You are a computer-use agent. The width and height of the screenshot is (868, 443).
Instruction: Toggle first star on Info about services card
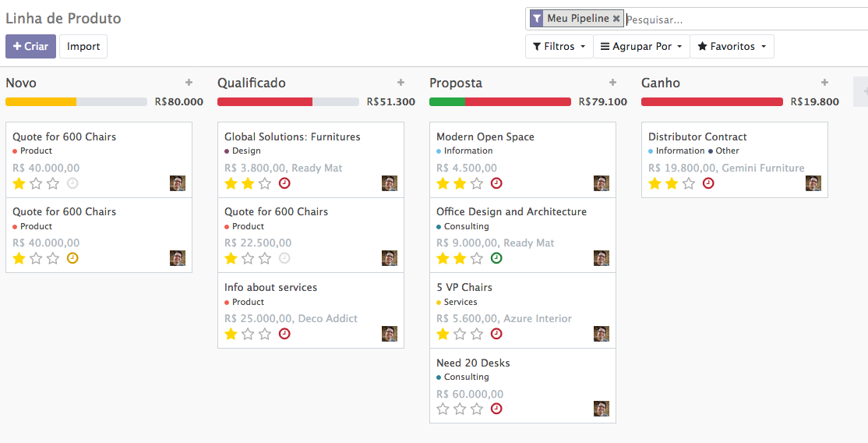[231, 334]
